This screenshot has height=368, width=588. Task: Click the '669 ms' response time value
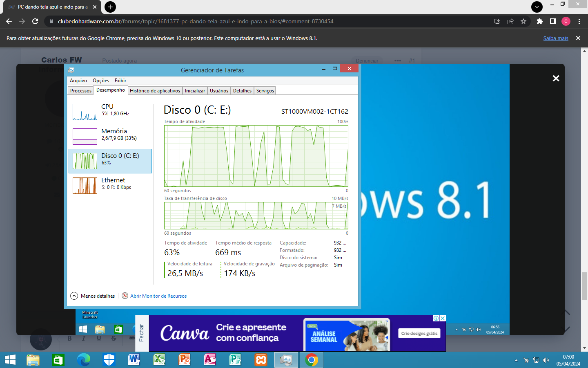pos(228,253)
